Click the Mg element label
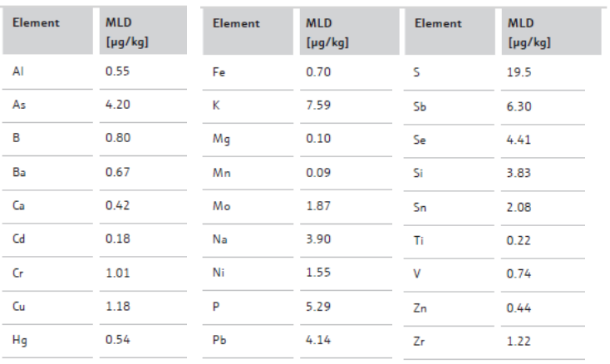The height and width of the screenshot is (364, 610). [221, 139]
